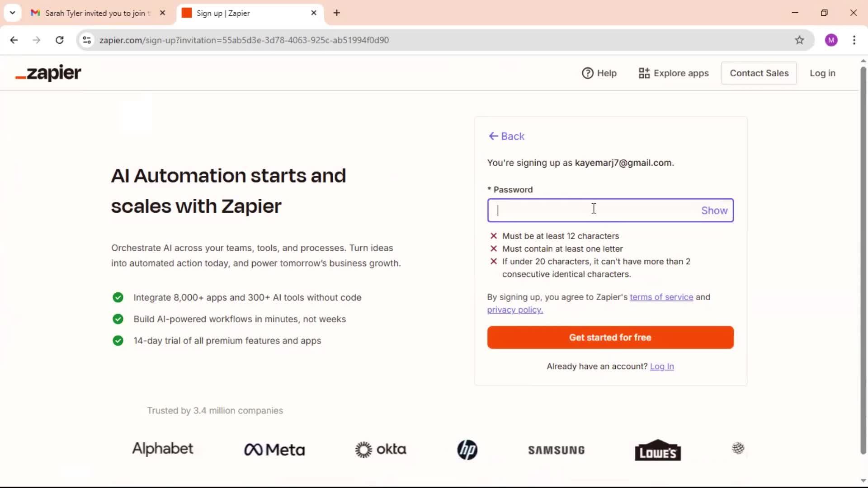This screenshot has width=868, height=488.
Task: Toggle the Show password option
Action: (x=714, y=211)
